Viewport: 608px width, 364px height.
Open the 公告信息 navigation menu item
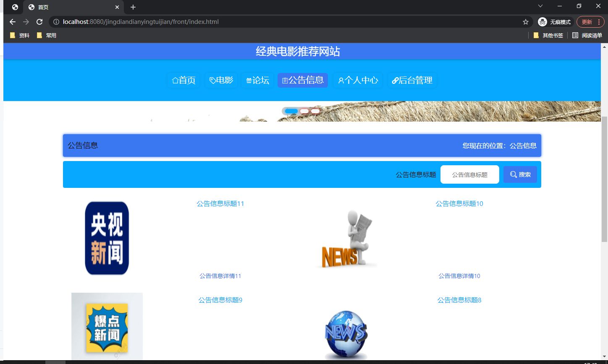tap(302, 80)
